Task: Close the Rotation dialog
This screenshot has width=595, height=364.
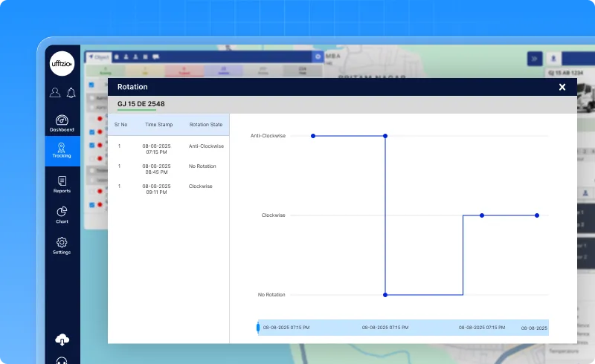Action: [x=562, y=87]
